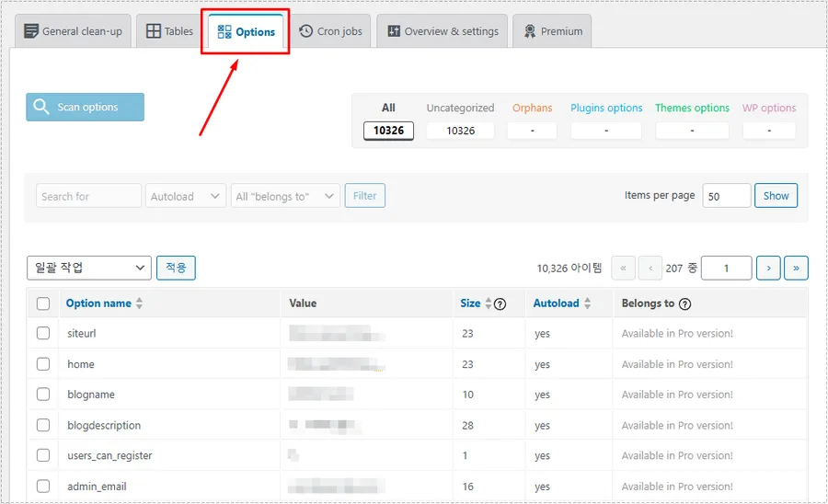Viewport: 828px width, 504px height.
Task: Open the Autoload filter dropdown
Action: pos(186,196)
